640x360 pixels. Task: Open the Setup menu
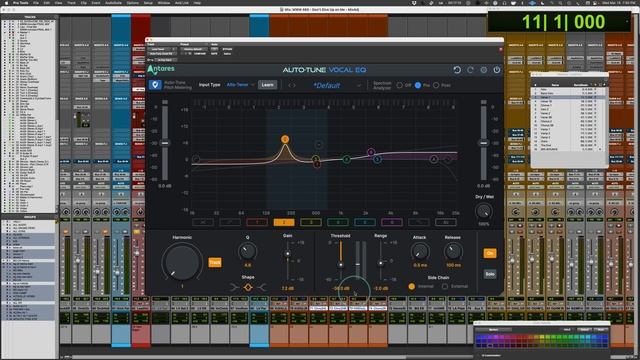pyautogui.click(x=148, y=3)
